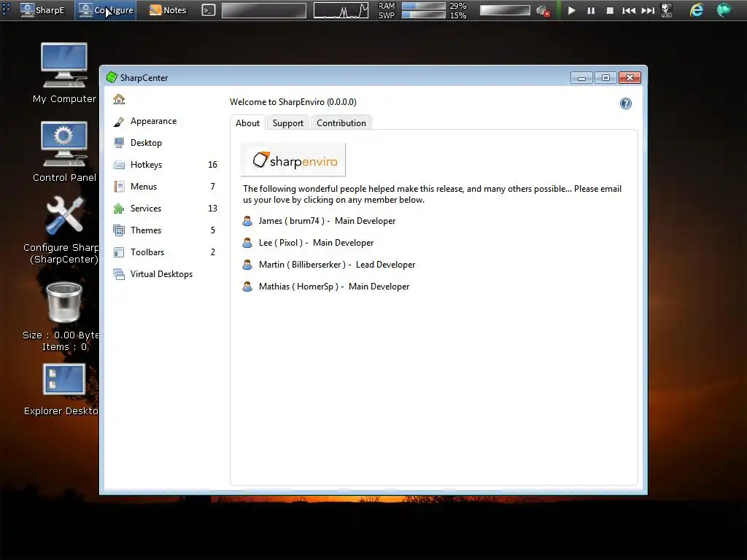Click the Menus list icon
Image resolution: width=747 pixels, height=560 pixels.
[119, 187]
